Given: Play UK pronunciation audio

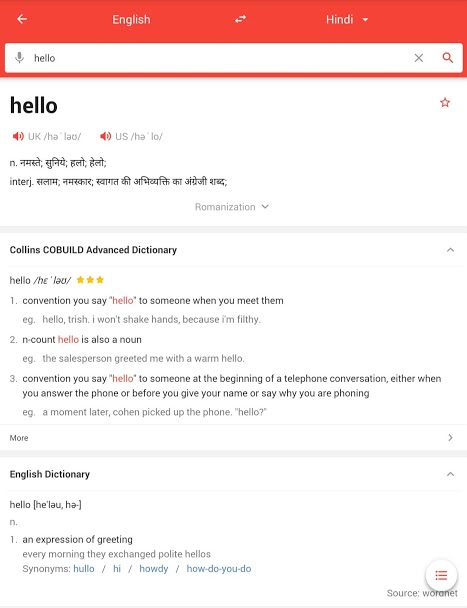Looking at the screenshot, I should pyautogui.click(x=18, y=136).
